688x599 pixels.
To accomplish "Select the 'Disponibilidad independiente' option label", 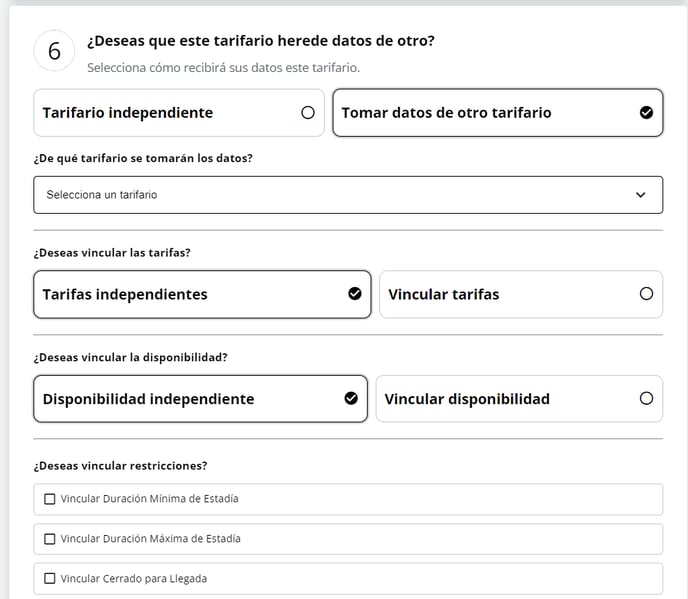I will [x=148, y=399].
